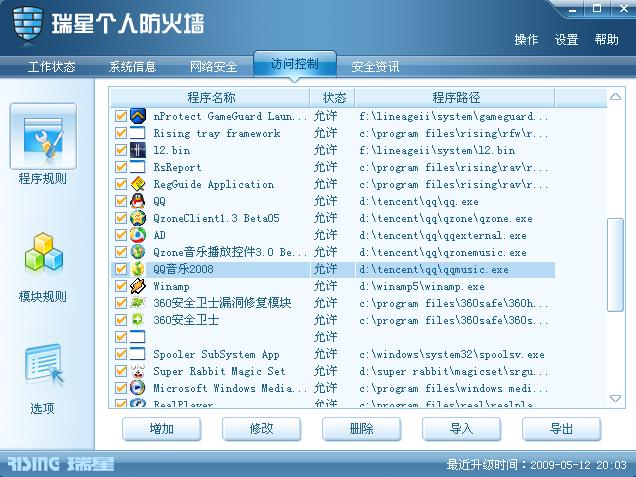Click the 360安全卫士 green shield icon
The width and height of the screenshot is (636, 477).
coord(138,320)
